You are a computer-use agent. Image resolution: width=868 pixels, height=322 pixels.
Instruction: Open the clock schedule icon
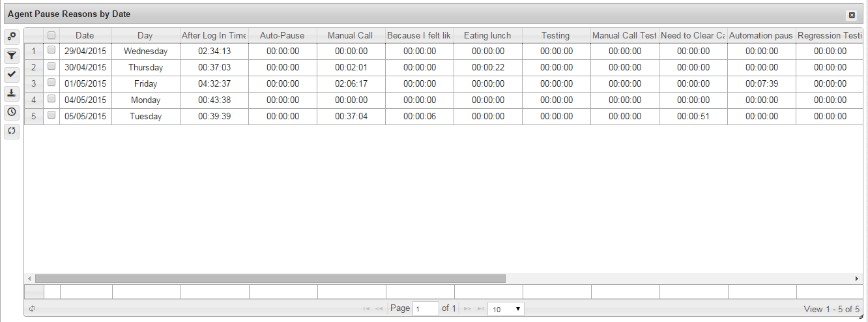[12, 112]
